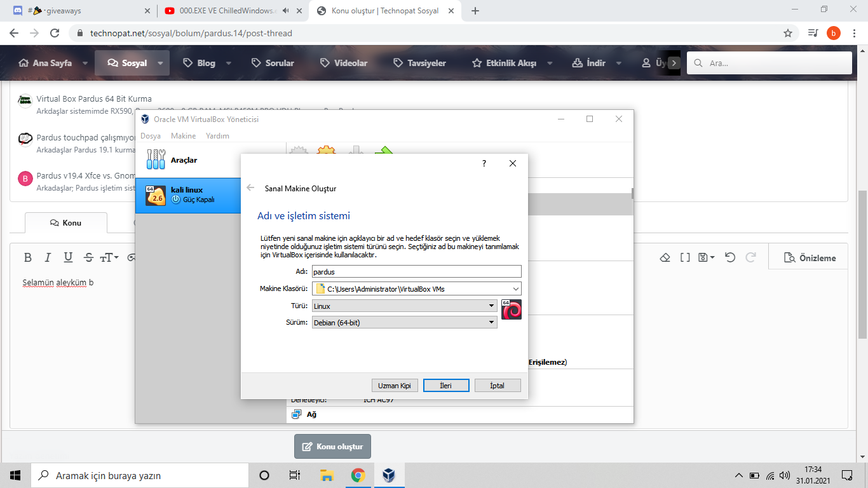
Task: Select the kali linux virtual machine
Action: (x=188, y=195)
